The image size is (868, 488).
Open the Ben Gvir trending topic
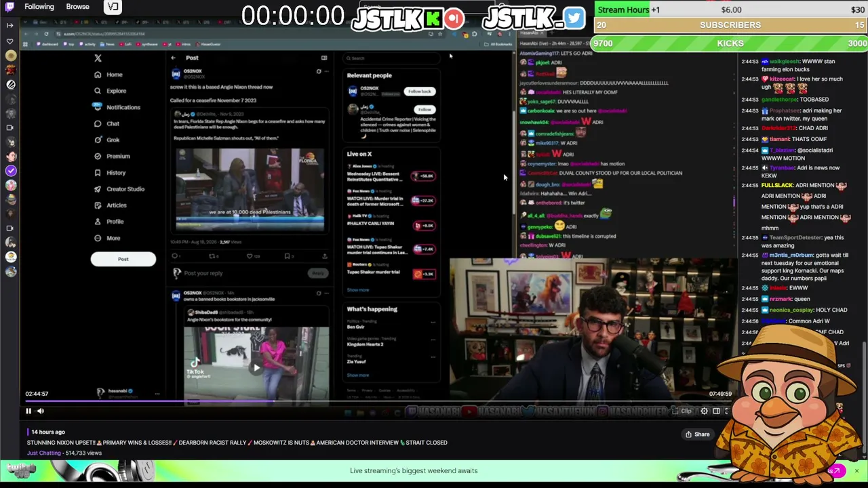click(355, 327)
